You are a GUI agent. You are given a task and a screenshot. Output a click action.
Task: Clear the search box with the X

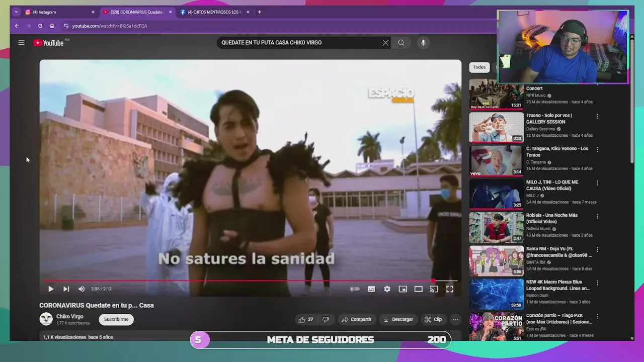[x=385, y=43]
